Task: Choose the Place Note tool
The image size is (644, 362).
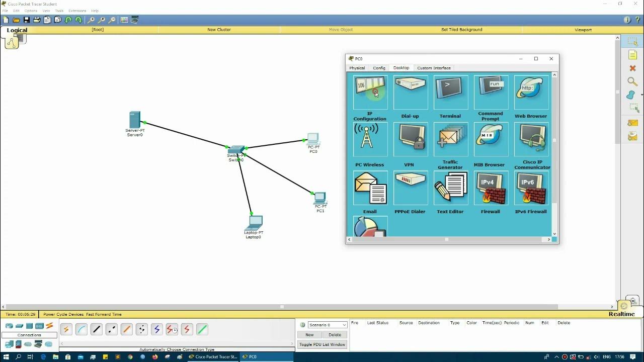Action: click(632, 55)
